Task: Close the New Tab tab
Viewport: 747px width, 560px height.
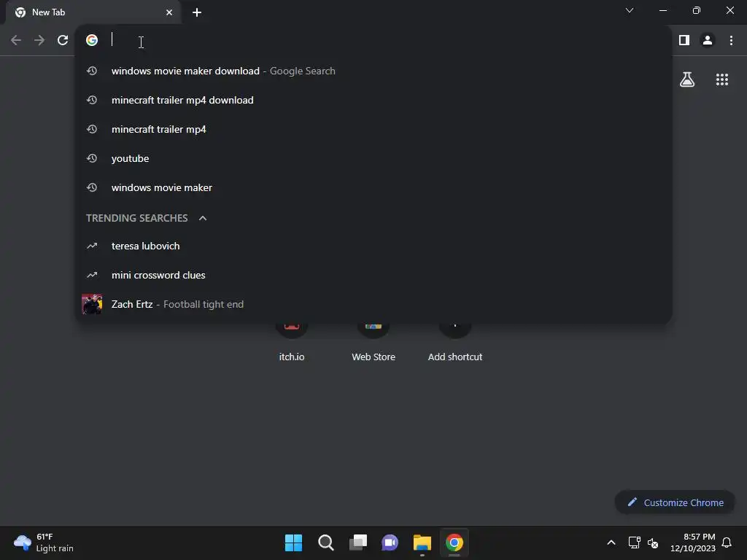Action: tap(169, 12)
